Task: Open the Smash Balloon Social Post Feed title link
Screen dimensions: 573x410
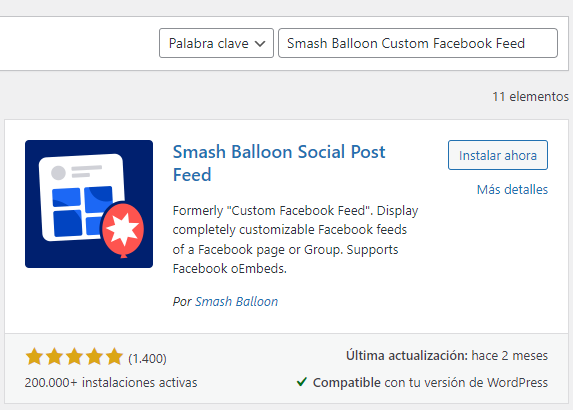Action: [279, 163]
